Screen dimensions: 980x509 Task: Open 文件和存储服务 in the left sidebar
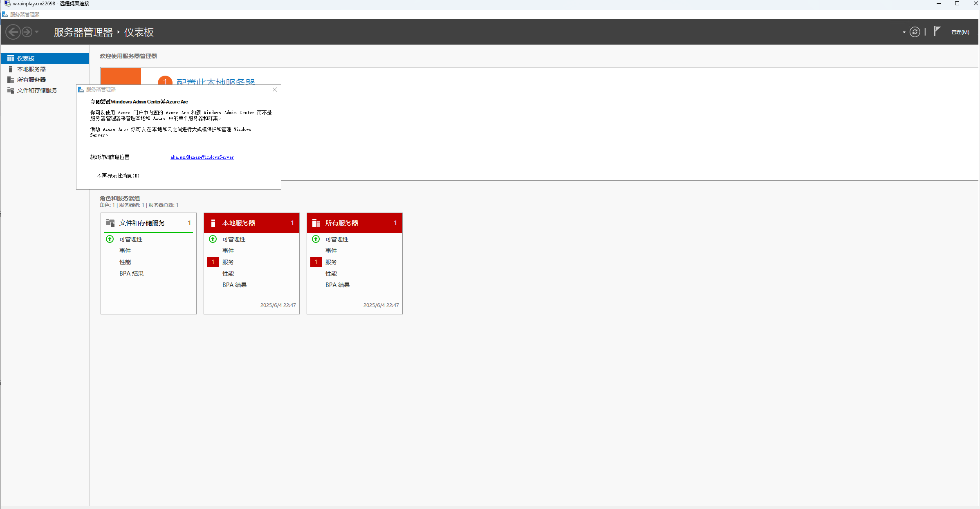pyautogui.click(x=37, y=90)
